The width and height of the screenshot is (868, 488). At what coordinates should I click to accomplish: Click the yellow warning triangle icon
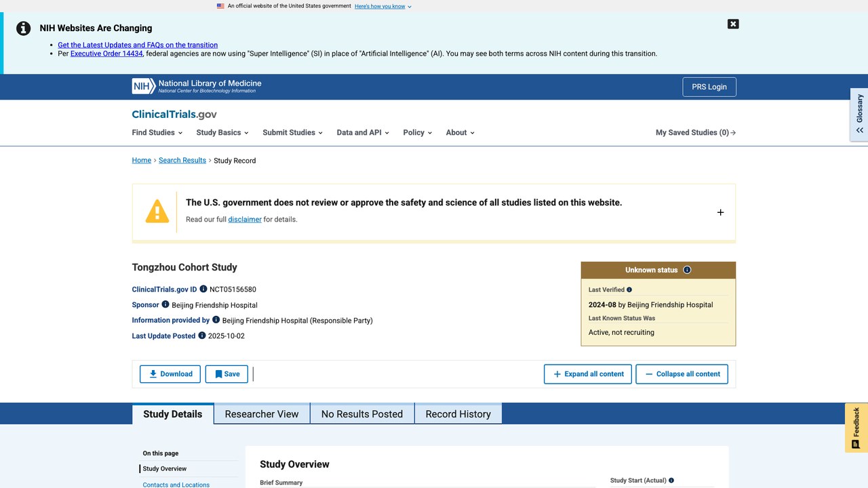[x=157, y=211]
